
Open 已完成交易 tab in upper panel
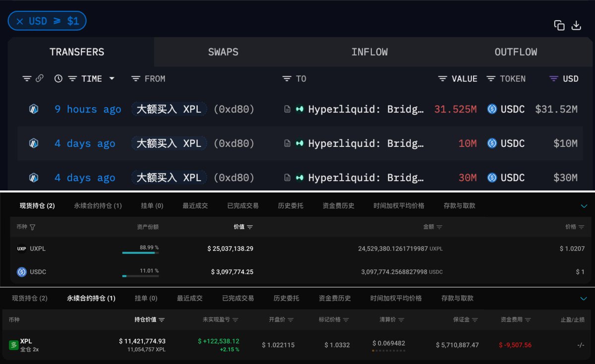[x=243, y=206]
